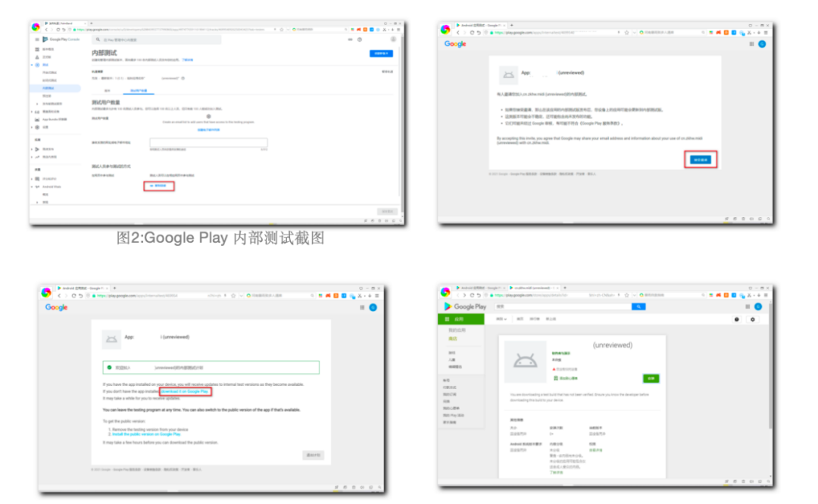Open My Apps in the Google Play store sidebar
Viewport: 818px width, 504px height.
click(x=457, y=331)
